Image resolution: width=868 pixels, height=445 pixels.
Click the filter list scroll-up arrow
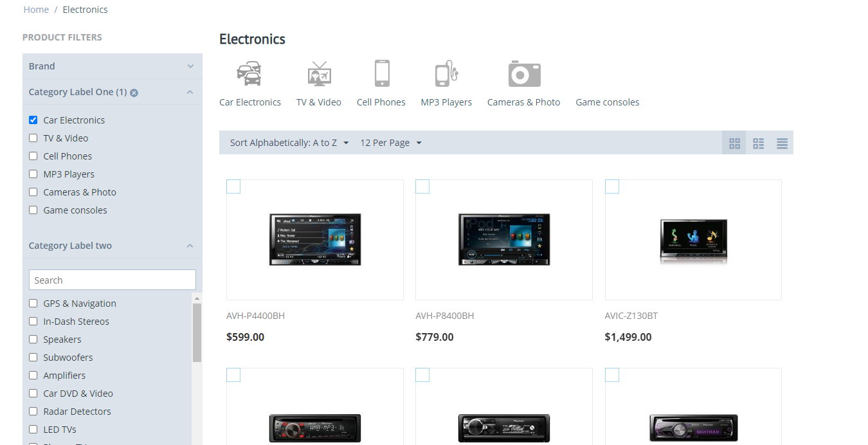[197, 298]
